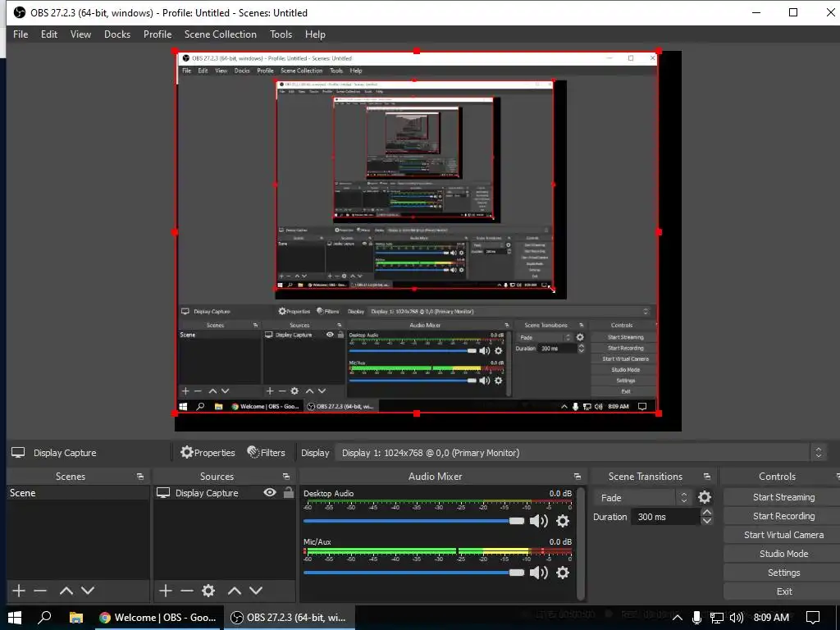The image size is (840, 630).
Task: Select Display Capture in Sources list
Action: [x=207, y=493]
